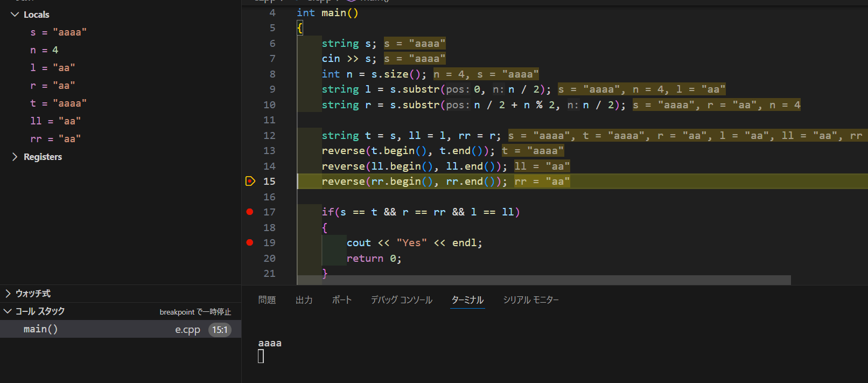Remove the breakpoint on line 19
Viewport: 868px width, 383px height.
coord(250,242)
